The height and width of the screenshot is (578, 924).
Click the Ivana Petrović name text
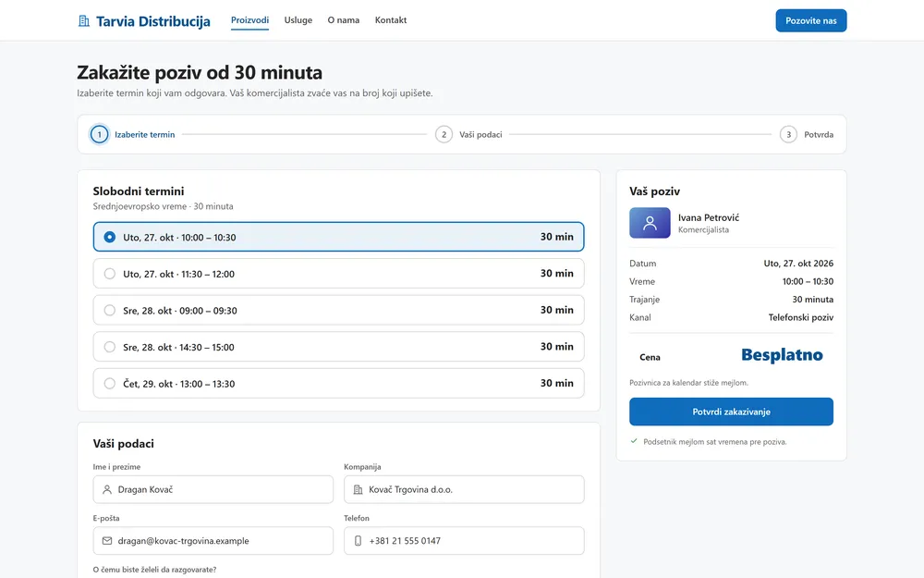tap(709, 217)
